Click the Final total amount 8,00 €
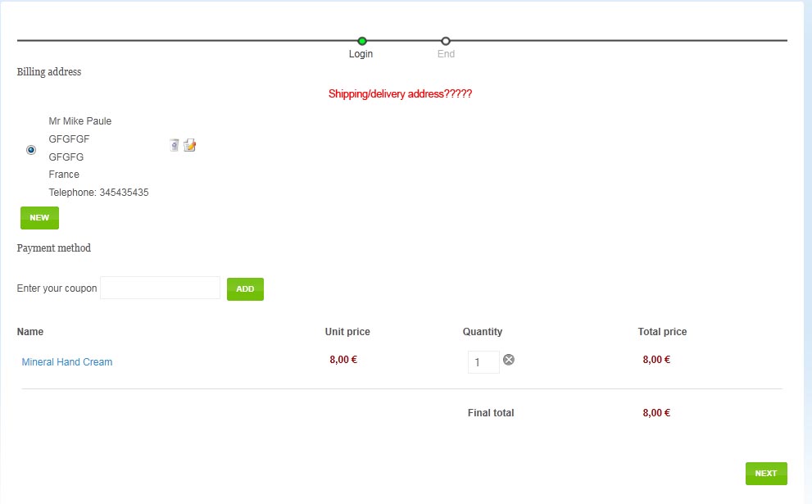Viewport: 812px width, 504px height. (656, 413)
